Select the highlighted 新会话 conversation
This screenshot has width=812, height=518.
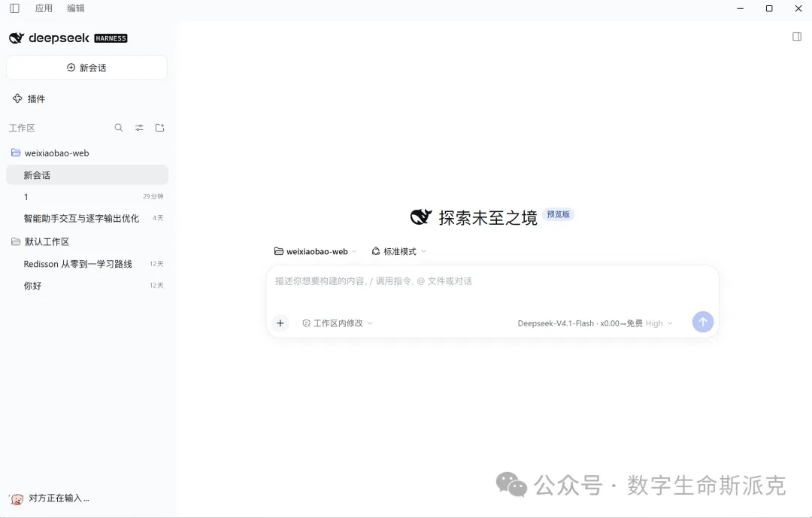pos(87,175)
